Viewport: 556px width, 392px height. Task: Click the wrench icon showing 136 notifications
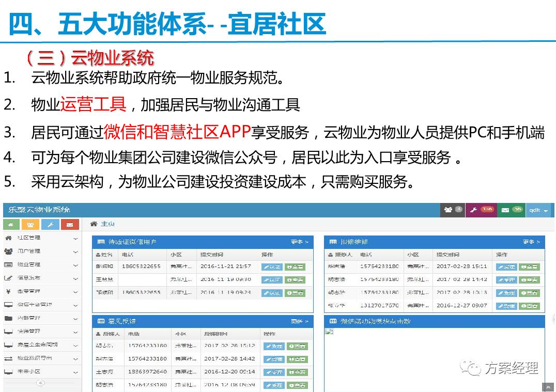474,210
